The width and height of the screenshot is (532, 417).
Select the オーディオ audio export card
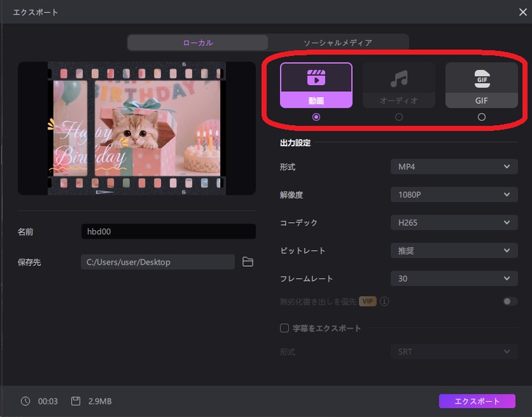[x=398, y=85]
